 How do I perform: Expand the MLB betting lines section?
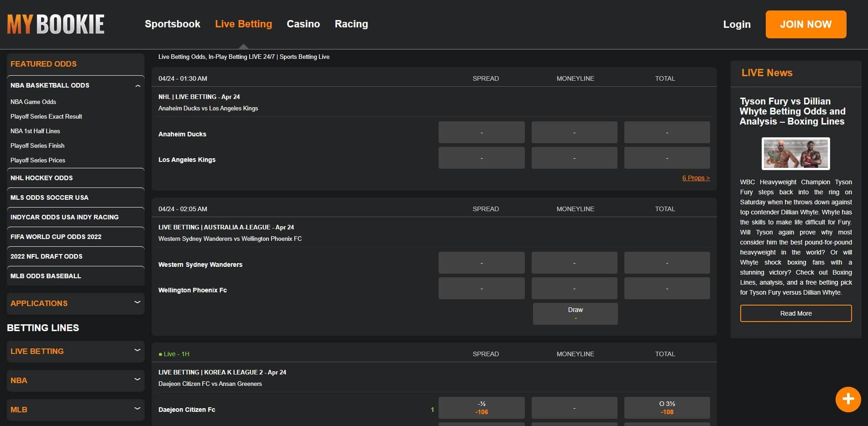point(75,409)
